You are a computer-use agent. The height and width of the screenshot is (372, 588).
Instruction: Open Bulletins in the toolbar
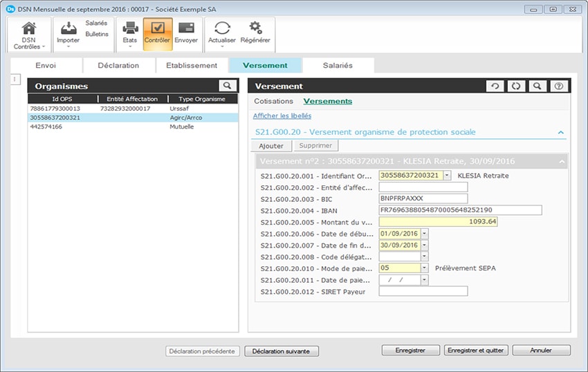pyautogui.click(x=97, y=34)
